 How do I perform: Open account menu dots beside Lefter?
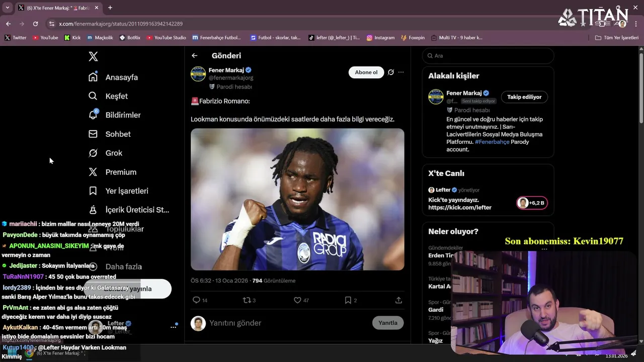[x=173, y=327]
